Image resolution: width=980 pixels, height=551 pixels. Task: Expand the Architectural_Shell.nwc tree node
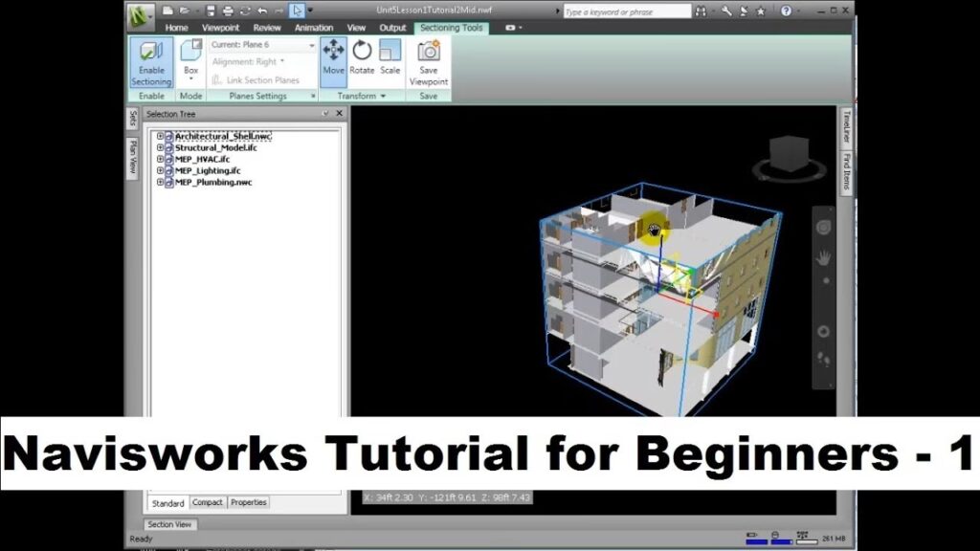(x=160, y=136)
